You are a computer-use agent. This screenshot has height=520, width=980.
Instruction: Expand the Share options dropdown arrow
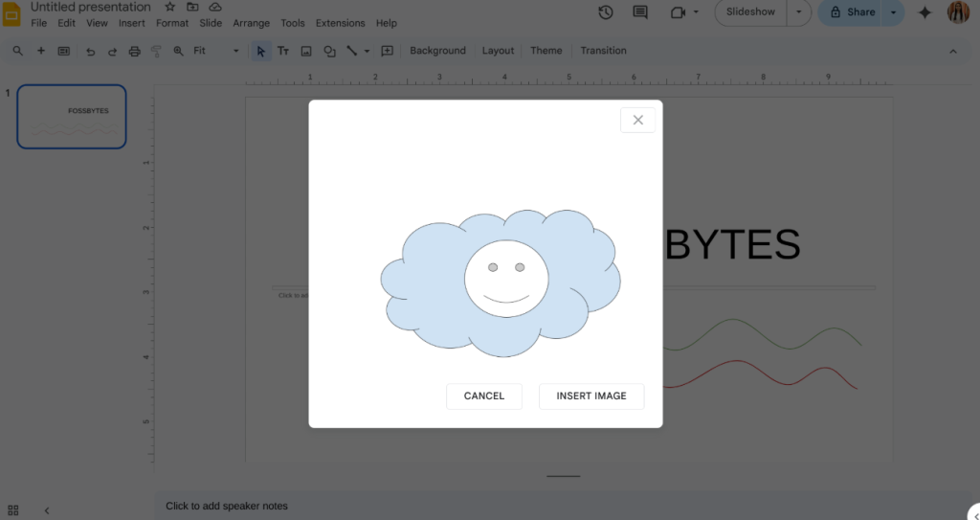click(x=893, y=12)
